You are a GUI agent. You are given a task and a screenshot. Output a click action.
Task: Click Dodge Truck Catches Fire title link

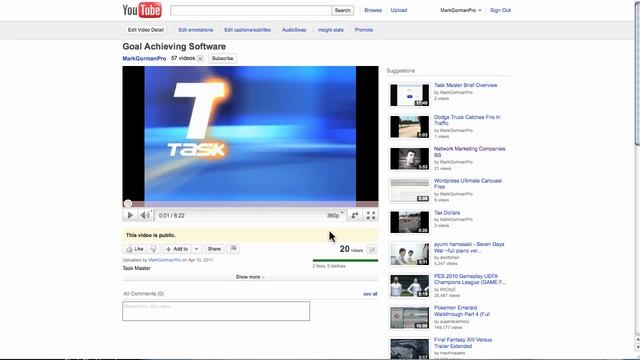(x=467, y=120)
